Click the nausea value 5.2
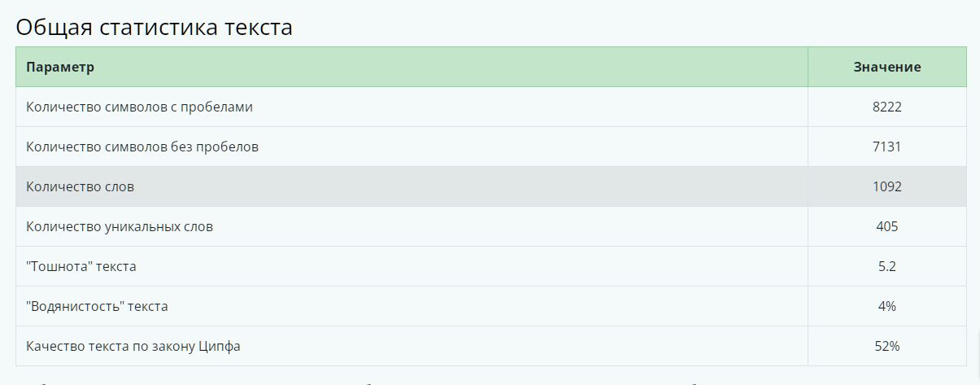The width and height of the screenshot is (980, 385). (886, 266)
